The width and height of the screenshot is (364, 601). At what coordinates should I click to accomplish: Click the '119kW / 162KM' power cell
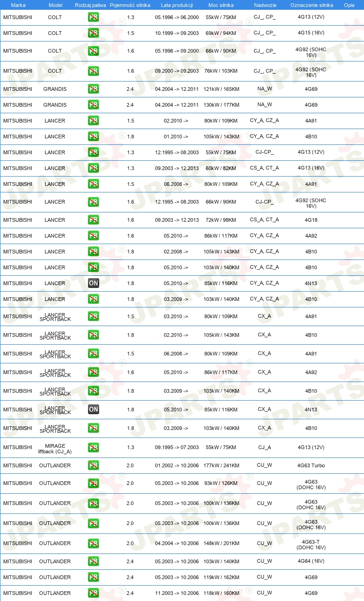[222, 577]
